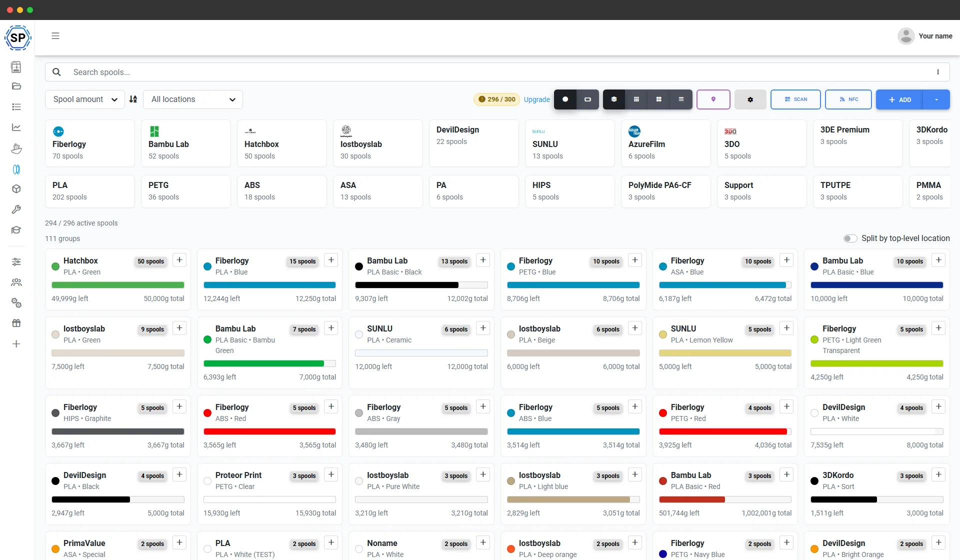Screen dimensions: 960x560
Task: Filter by PETG material card
Action: (186, 191)
